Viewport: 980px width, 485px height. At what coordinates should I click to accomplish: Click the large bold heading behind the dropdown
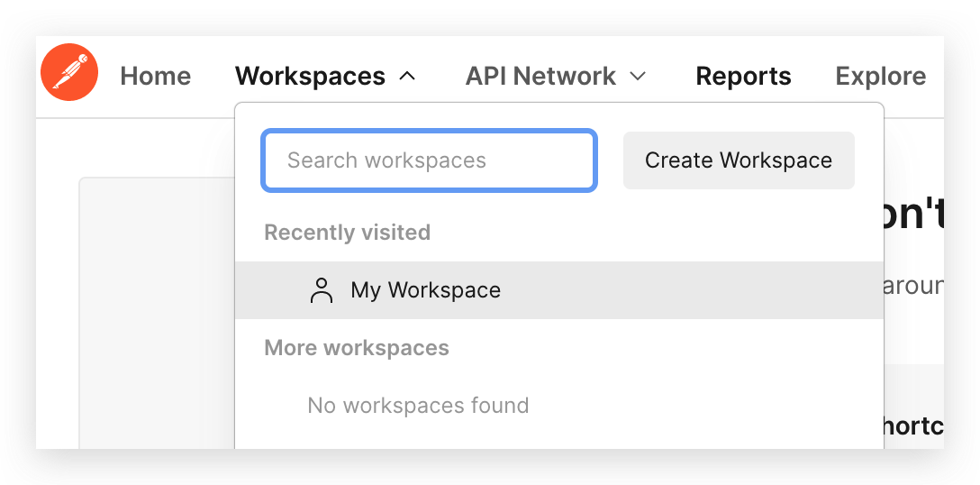tap(913, 218)
